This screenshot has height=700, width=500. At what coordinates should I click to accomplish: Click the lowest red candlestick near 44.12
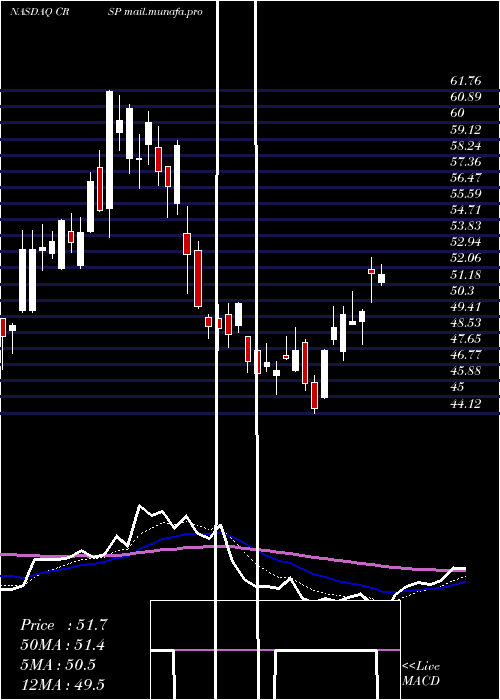314,395
